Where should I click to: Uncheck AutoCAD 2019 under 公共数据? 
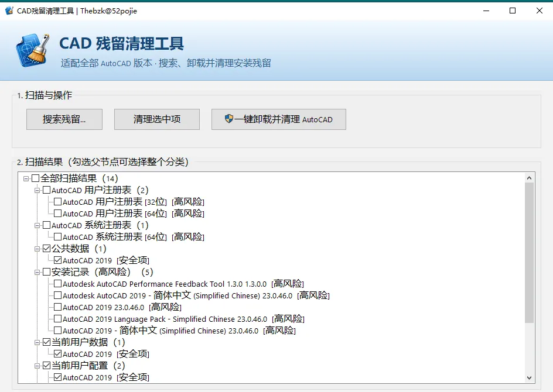coord(58,260)
